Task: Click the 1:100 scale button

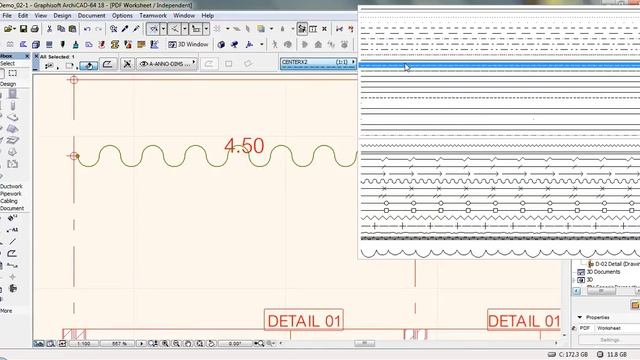Action: [x=84, y=344]
